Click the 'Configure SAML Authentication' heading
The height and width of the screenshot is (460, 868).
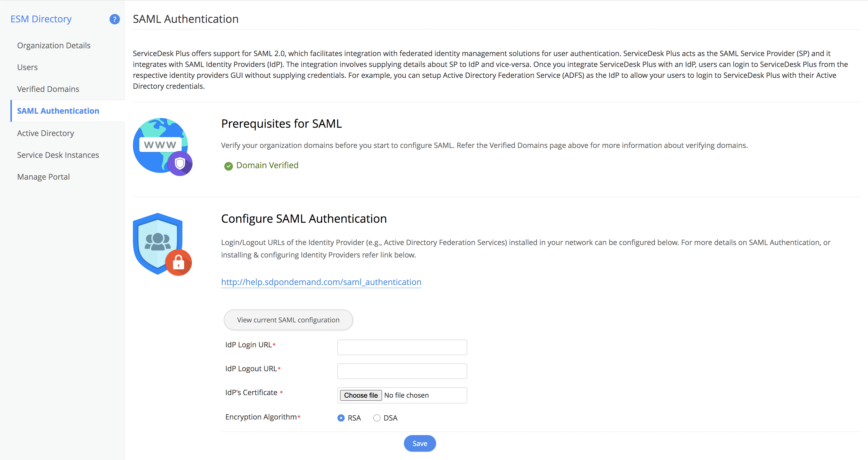pos(304,219)
